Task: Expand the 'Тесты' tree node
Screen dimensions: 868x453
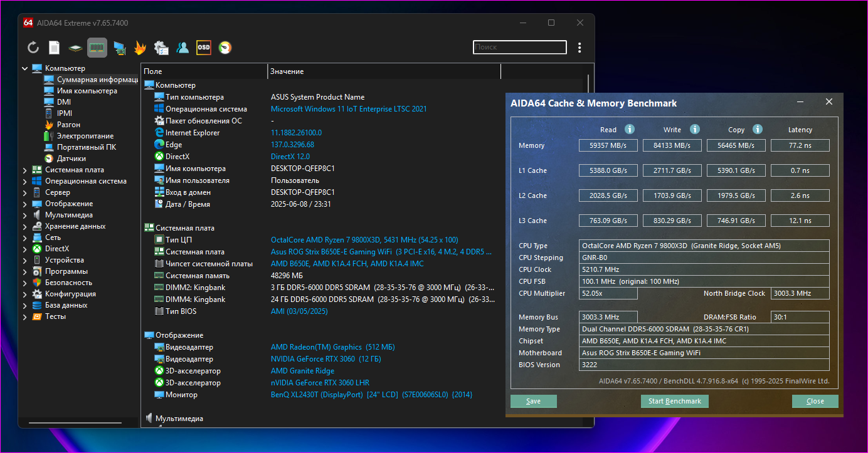Action: (x=25, y=316)
